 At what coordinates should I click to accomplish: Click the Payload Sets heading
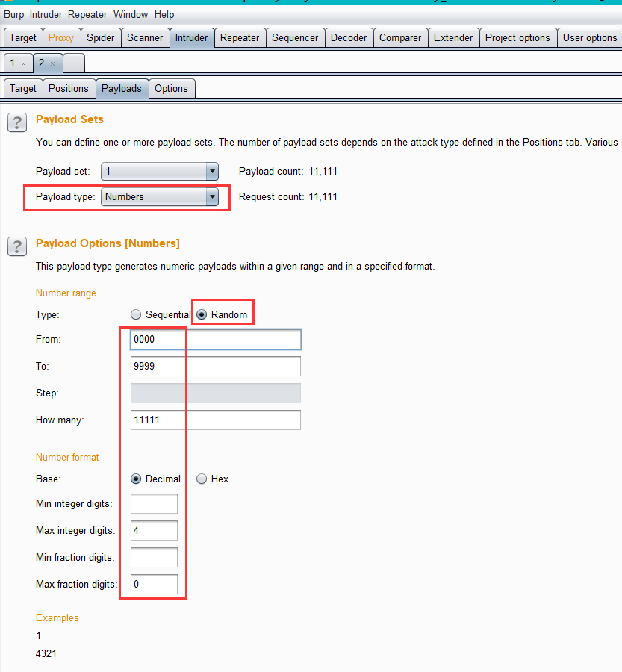pyautogui.click(x=69, y=119)
